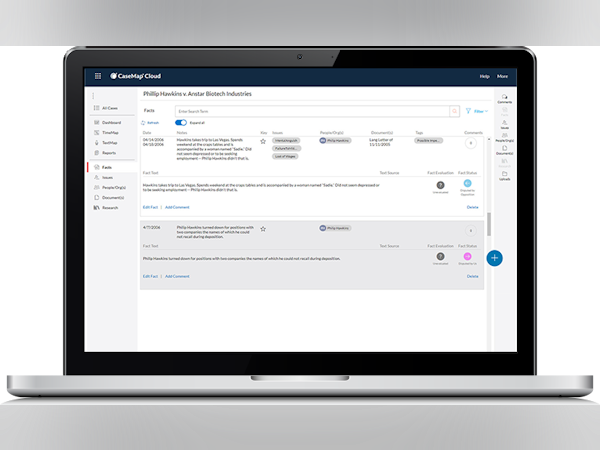
Task: Click Add Comment on the second fact
Action: point(177,276)
